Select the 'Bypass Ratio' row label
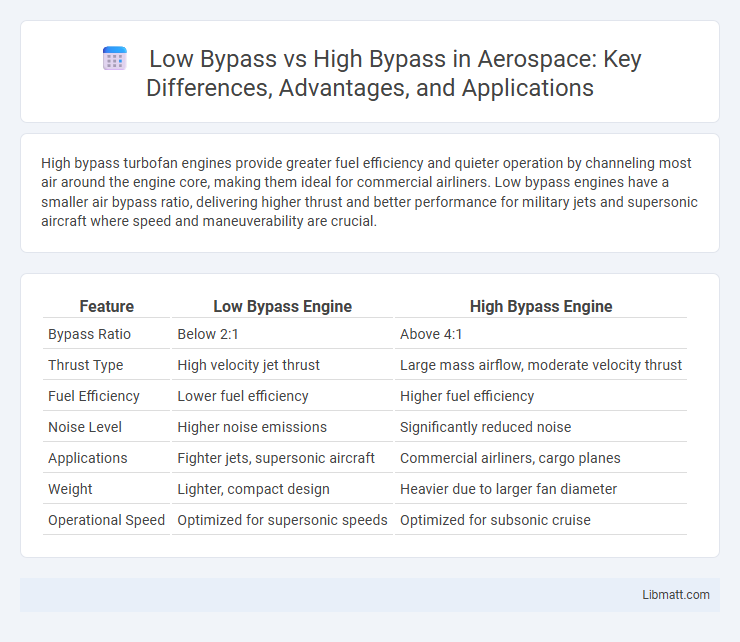The image size is (740, 642). click(89, 334)
